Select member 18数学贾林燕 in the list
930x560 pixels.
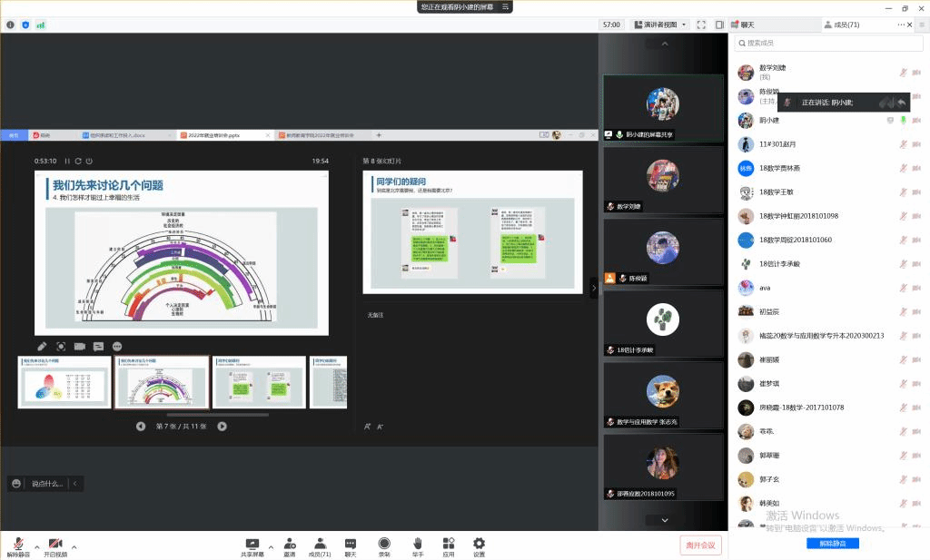pos(779,168)
